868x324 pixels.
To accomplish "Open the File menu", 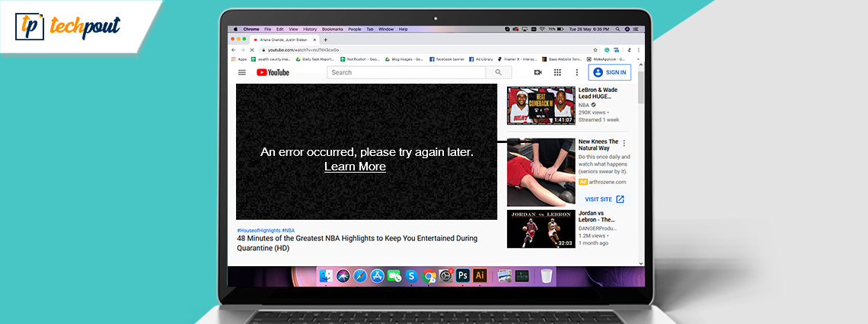I will 268,29.
